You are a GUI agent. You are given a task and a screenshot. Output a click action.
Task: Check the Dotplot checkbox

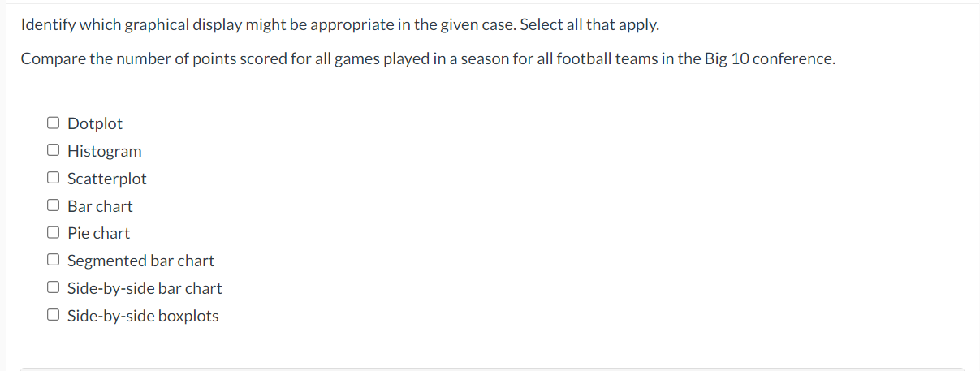point(54,123)
